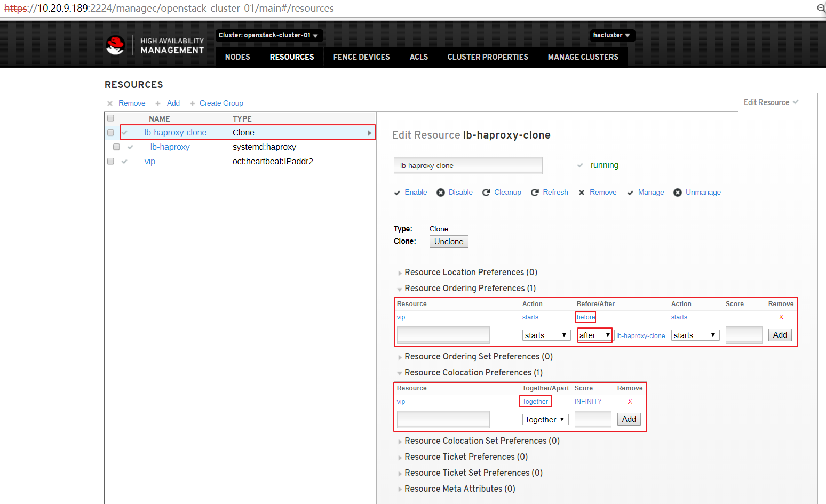Click status check icon of lb-haproxy-clone row
Viewport: 826px width, 504px height.
tap(125, 133)
